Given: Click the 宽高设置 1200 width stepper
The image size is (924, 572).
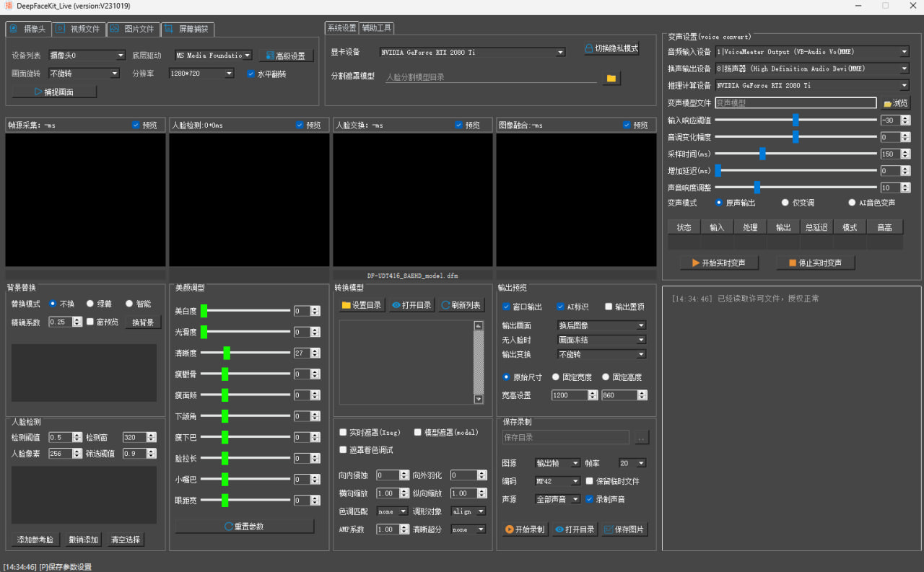Looking at the screenshot, I should [593, 395].
